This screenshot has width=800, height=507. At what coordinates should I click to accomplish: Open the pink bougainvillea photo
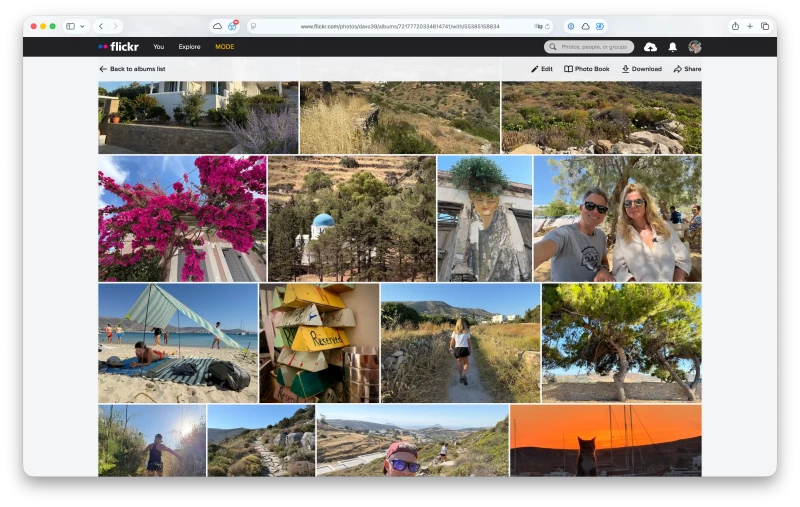click(182, 219)
